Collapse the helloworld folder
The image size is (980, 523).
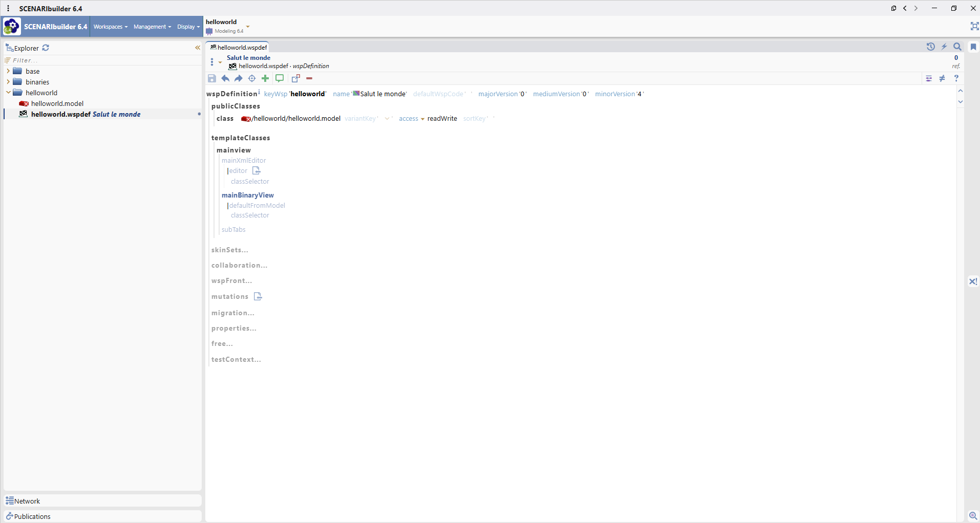[x=7, y=93]
